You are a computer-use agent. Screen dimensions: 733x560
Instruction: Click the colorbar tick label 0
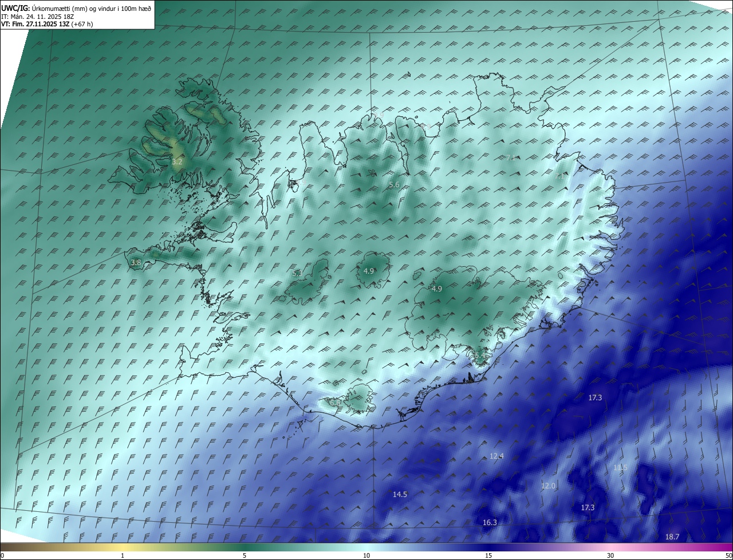pyautogui.click(x=2, y=555)
